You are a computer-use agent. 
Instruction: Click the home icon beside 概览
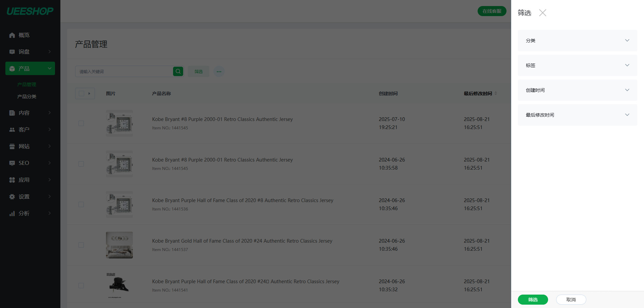tap(12, 35)
